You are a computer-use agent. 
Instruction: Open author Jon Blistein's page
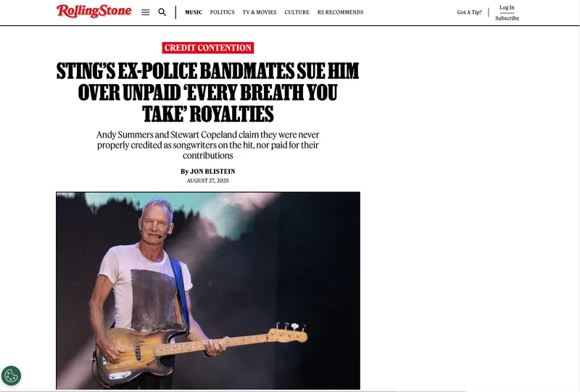pyautogui.click(x=212, y=171)
